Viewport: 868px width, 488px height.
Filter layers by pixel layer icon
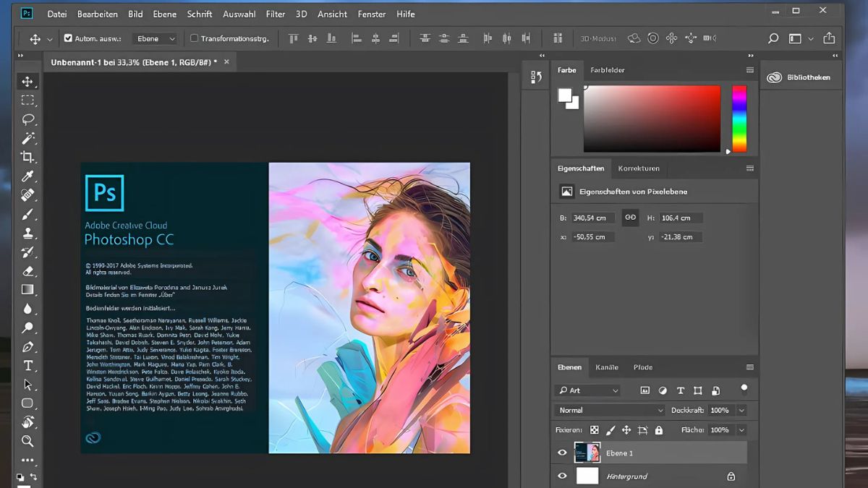pos(645,390)
